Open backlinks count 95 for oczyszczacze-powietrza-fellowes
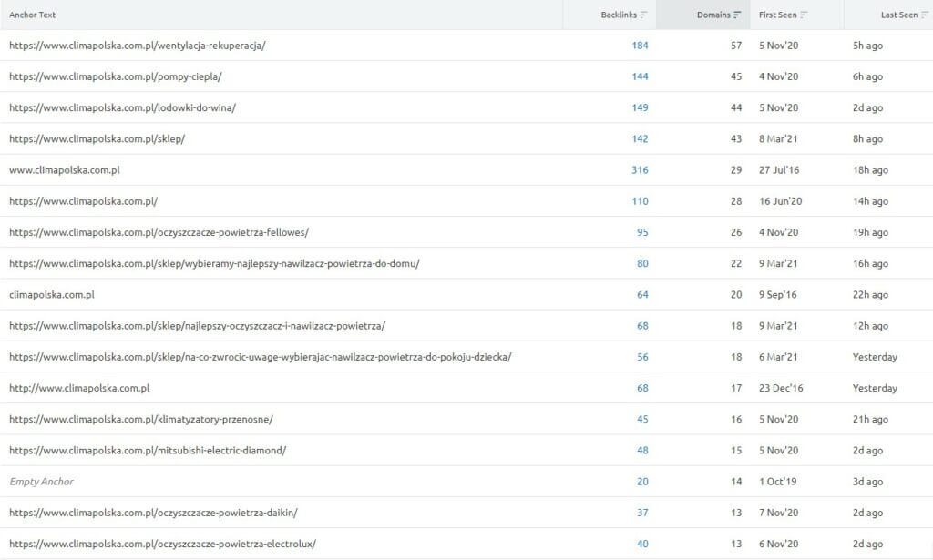The width and height of the screenshot is (933, 560). point(642,232)
